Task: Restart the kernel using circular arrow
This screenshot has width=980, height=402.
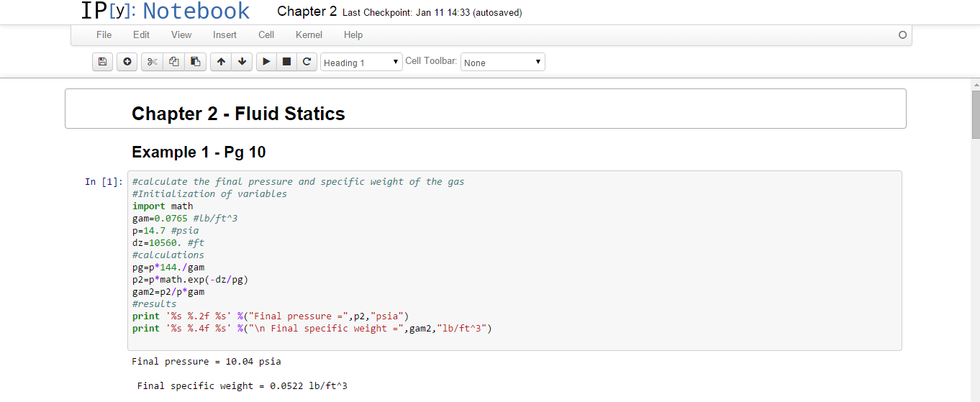Action: (x=307, y=63)
